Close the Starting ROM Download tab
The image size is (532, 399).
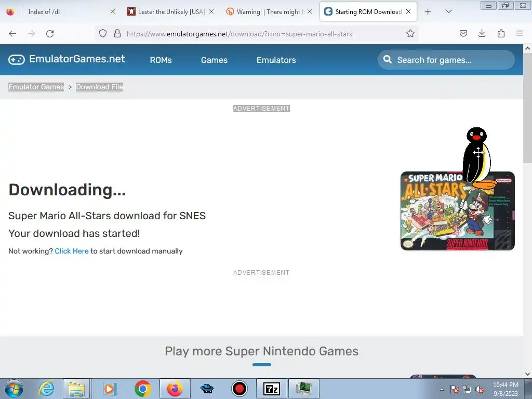pyautogui.click(x=408, y=12)
